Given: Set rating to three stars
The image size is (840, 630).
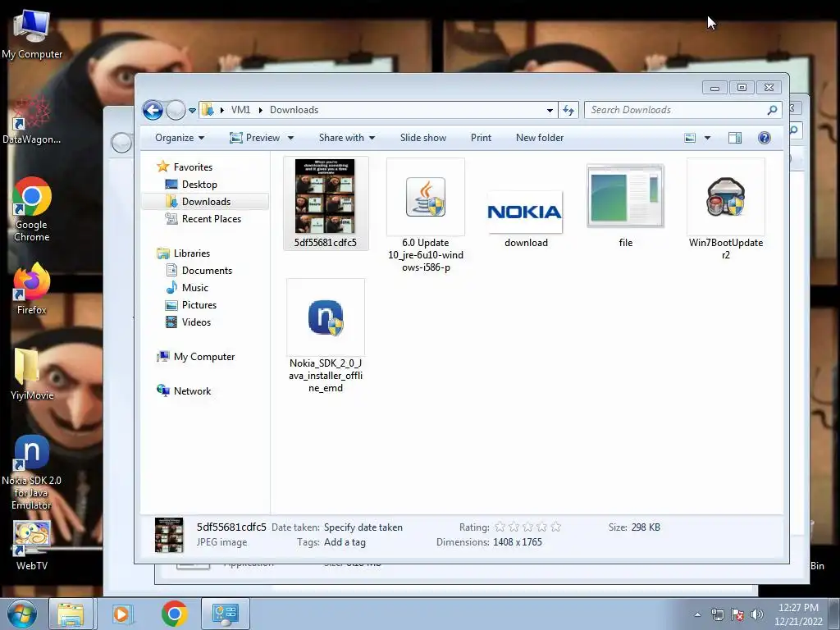Looking at the screenshot, I should click(x=527, y=527).
